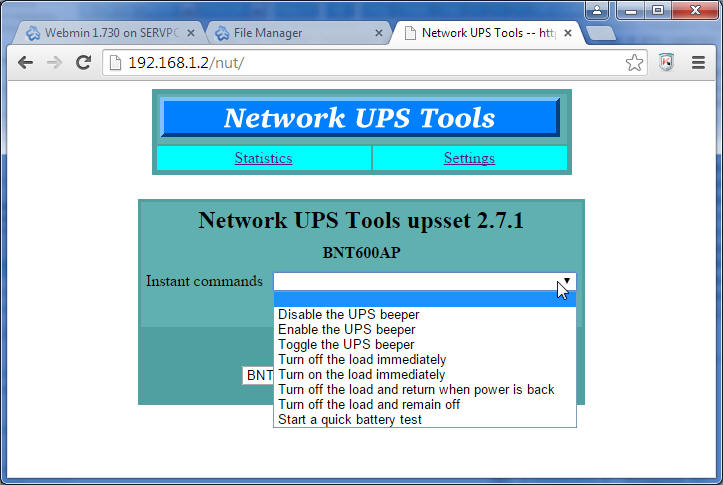Click the Webmin tab favicon

33,33
